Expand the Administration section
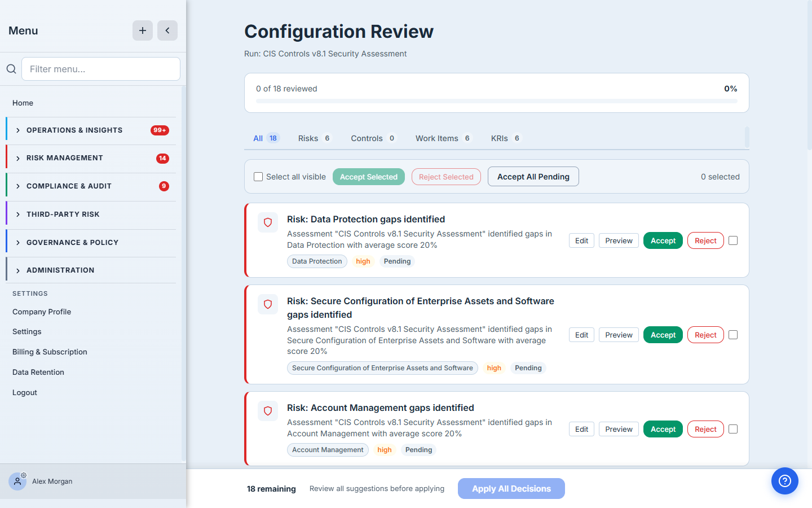 click(91, 270)
